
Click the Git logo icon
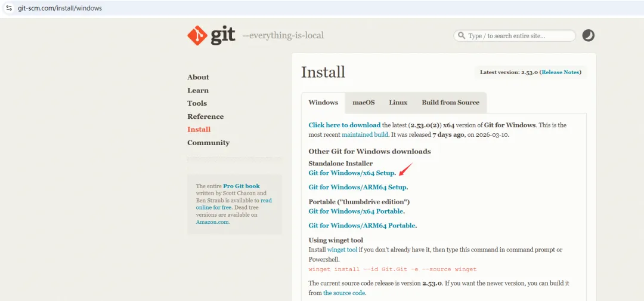click(197, 35)
